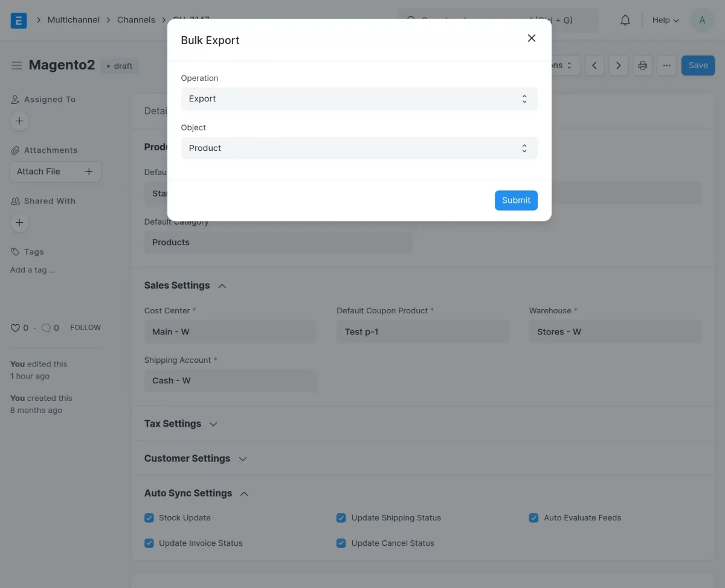Viewport: 725px width, 588px height.
Task: Toggle Update Shipping Status checkbox
Action: point(341,518)
